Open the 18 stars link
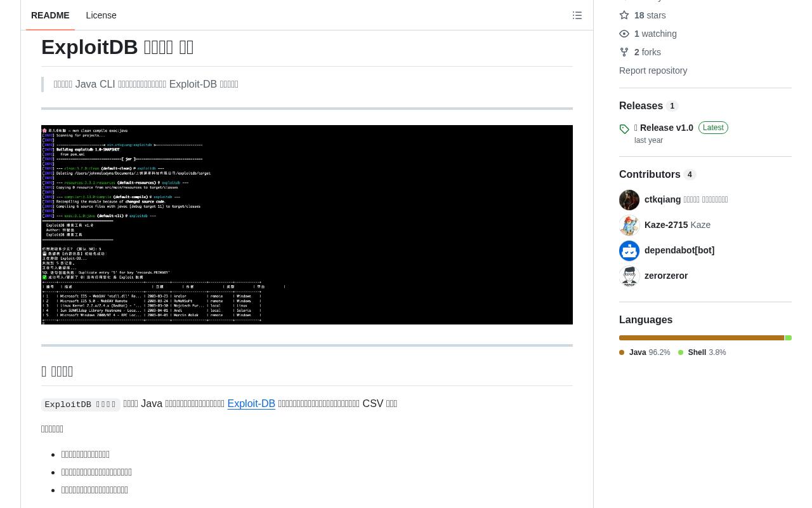 650,15
